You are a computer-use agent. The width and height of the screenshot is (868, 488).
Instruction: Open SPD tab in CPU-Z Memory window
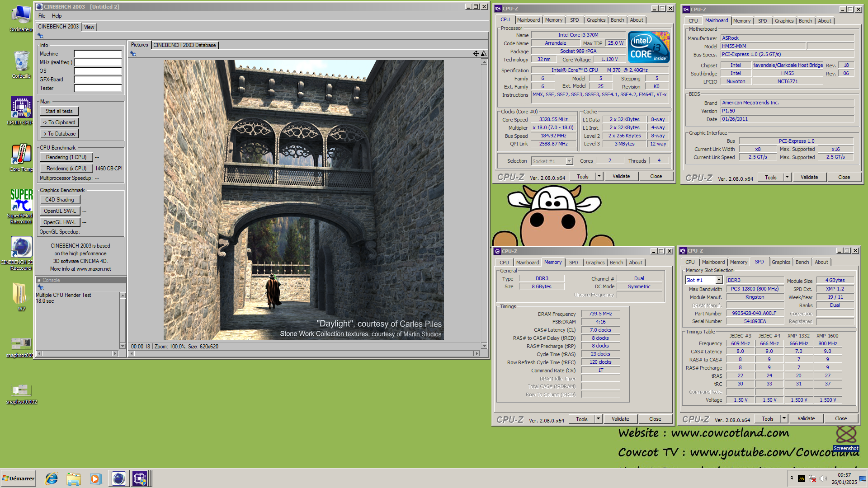click(x=573, y=263)
